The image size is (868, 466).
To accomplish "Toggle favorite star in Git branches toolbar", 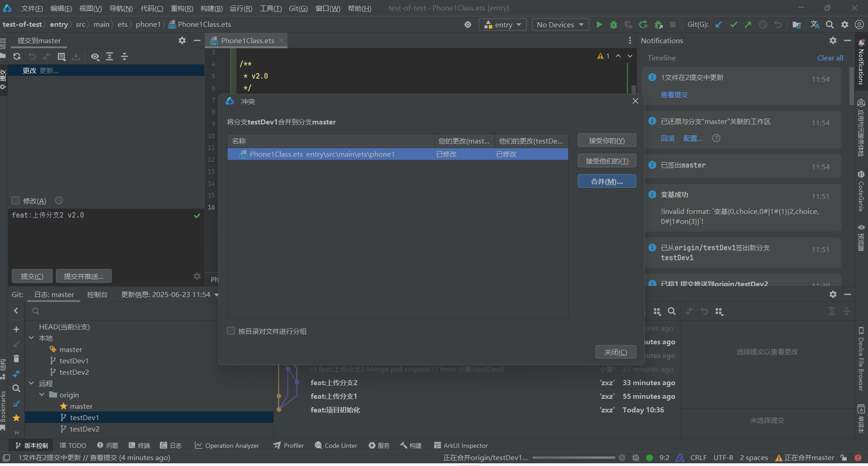I will click(16, 417).
